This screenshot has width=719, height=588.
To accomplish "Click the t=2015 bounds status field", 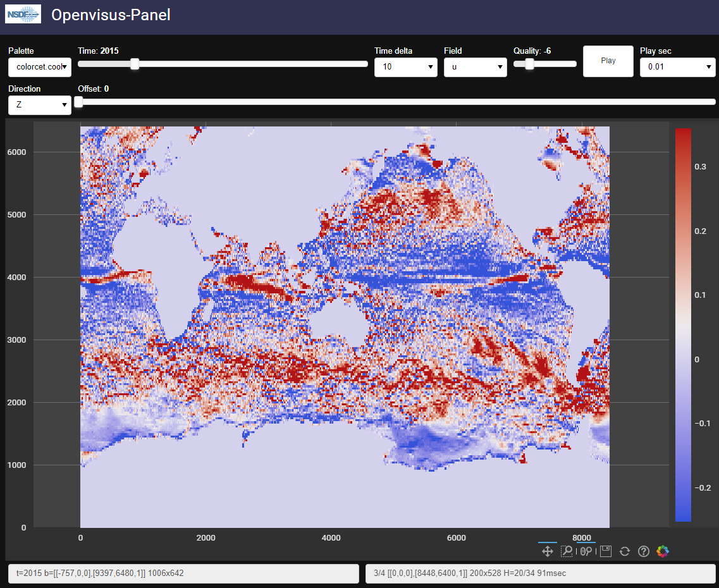I will point(183,573).
